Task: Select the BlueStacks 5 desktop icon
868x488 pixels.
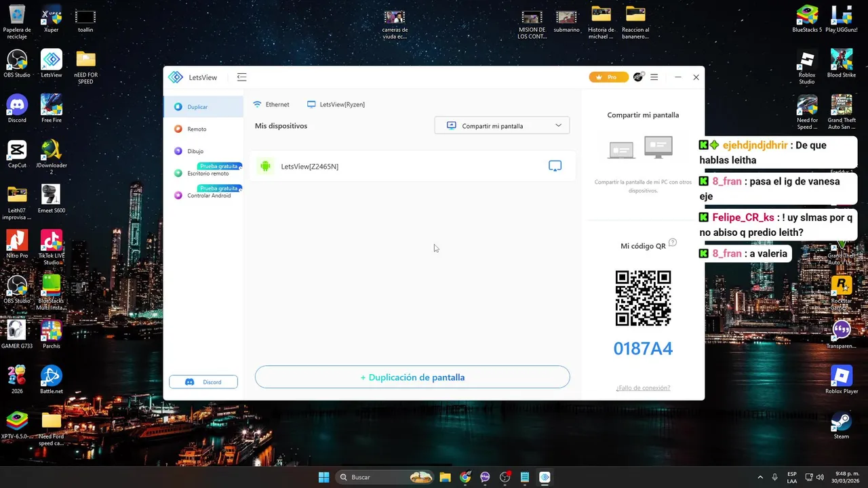Action: click(x=807, y=18)
